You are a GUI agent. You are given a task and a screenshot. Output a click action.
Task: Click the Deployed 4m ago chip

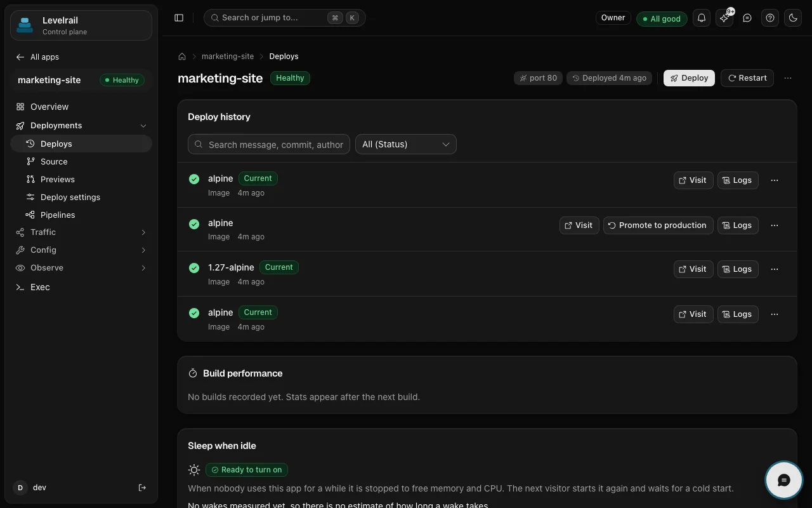coord(609,78)
